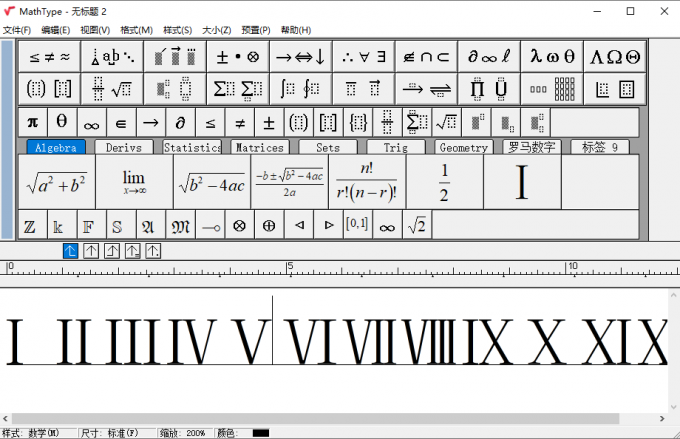
Task: Insert square root a²+b² expression
Action: 57,182
